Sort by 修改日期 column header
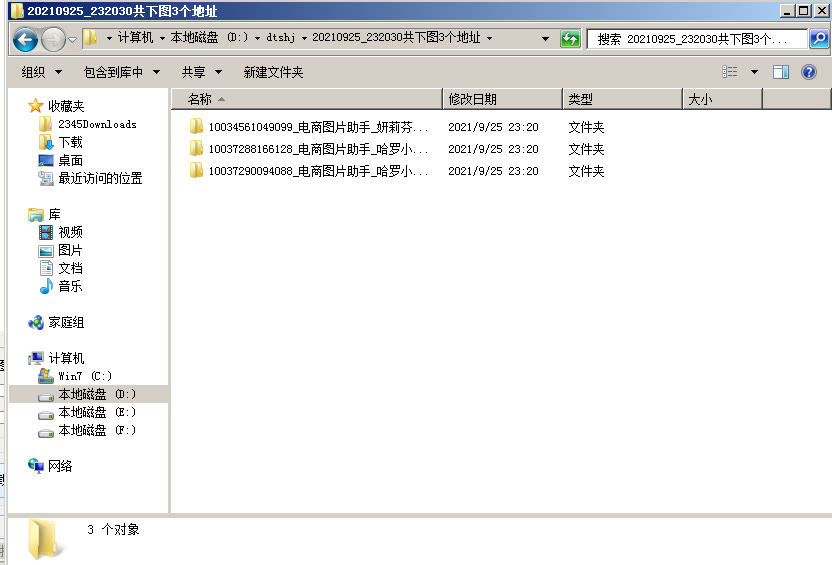Viewport: 832px width, 565px height. point(502,99)
